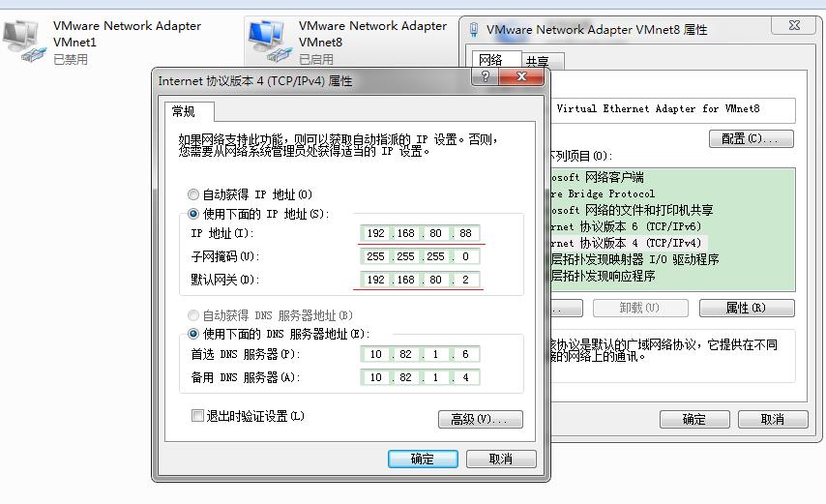
Task: Click the help question mark in the IPv4 dialog
Action: pos(486,76)
